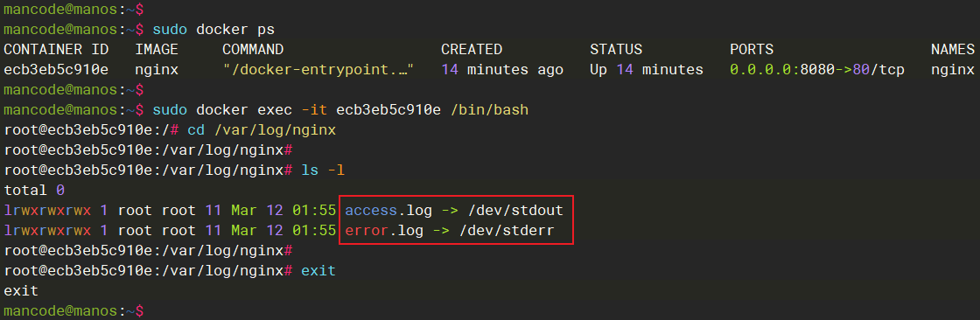Click the 'sudo docker ps' command text
This screenshot has height=320, width=980.
tap(213, 30)
